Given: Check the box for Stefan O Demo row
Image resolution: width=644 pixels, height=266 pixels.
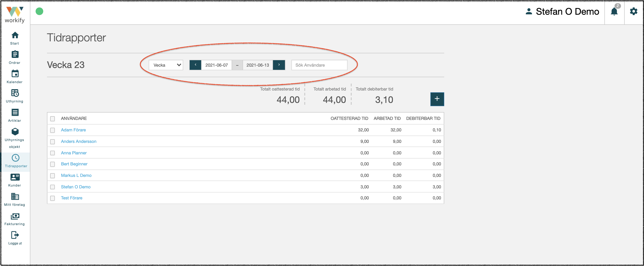Looking at the screenshot, I should 52,187.
